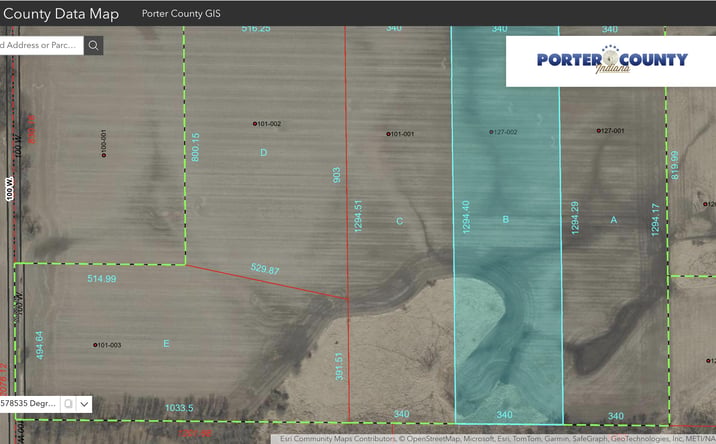This screenshot has width=716, height=444.
Task: Click the 1294.17 dimension label
Action: point(655,220)
